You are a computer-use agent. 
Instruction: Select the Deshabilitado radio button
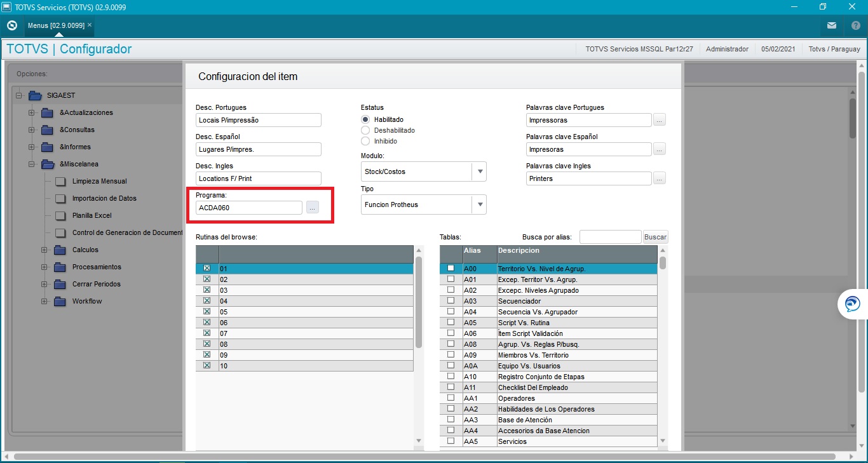pos(365,130)
